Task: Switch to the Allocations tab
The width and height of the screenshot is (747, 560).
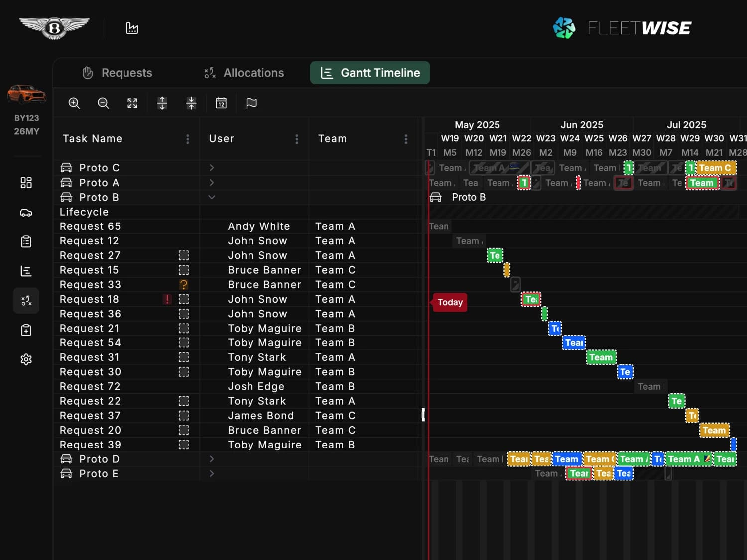Action: coord(244,73)
